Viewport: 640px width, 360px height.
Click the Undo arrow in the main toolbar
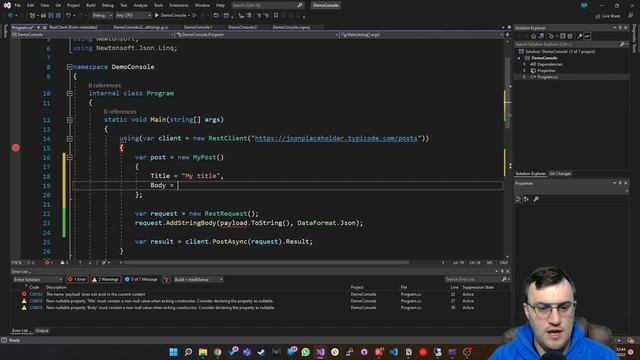pos(69,16)
